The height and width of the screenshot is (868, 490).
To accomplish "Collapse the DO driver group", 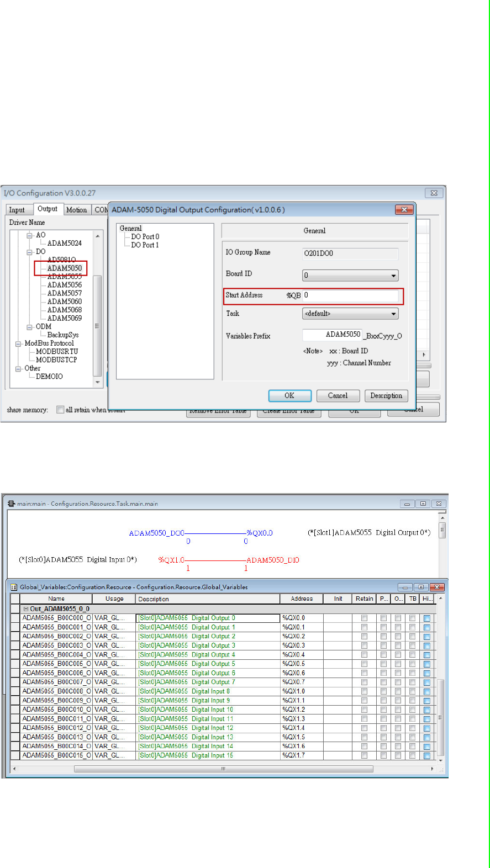I will (x=30, y=252).
